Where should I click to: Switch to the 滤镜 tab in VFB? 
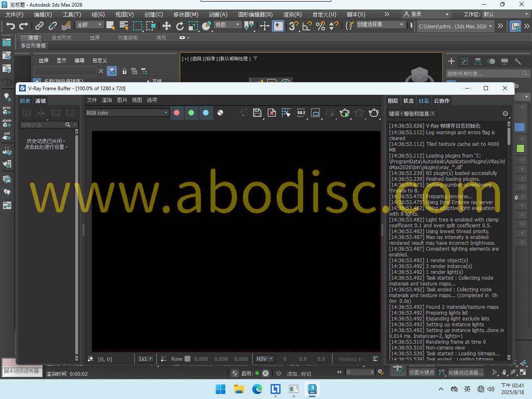pos(40,101)
